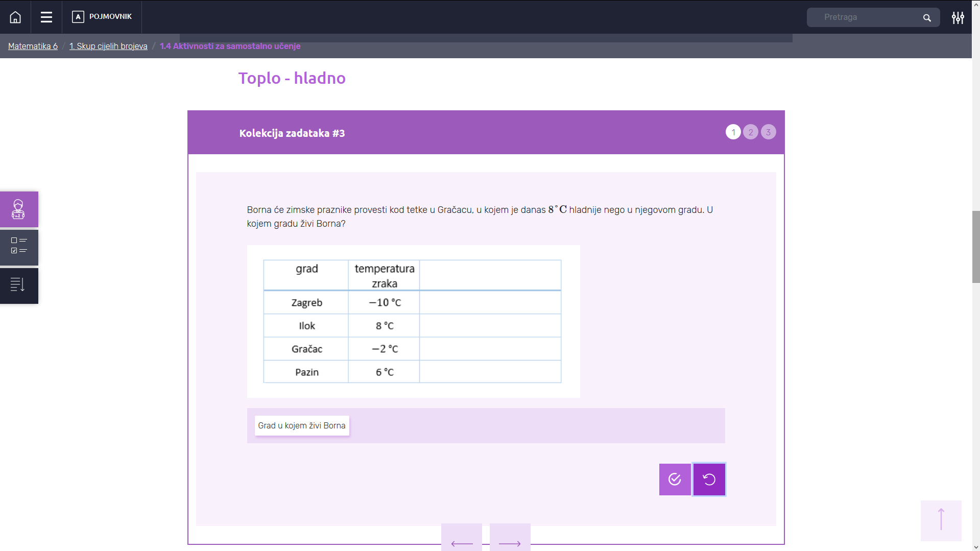Open the display settings sliders icon
Viewport: 980px width, 551px height.
(x=958, y=18)
